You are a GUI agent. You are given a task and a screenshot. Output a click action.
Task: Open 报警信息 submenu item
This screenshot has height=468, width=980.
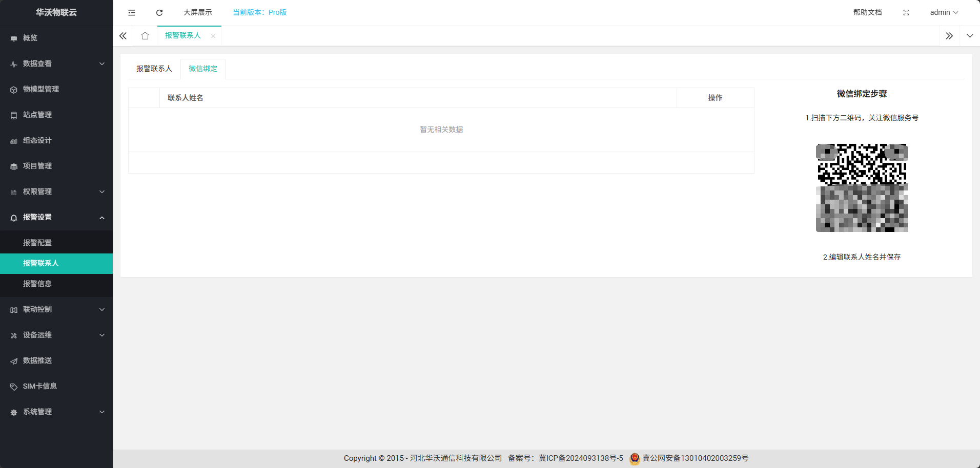tap(56, 284)
